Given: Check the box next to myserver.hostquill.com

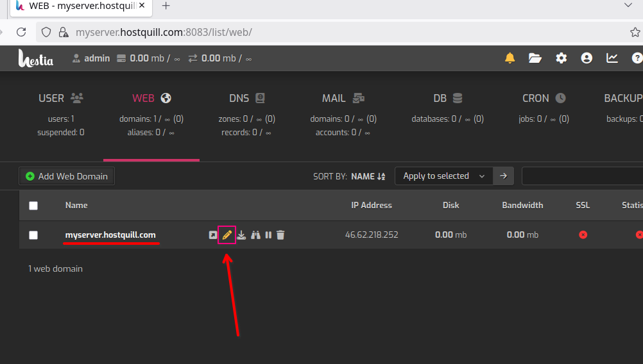Looking at the screenshot, I should (33, 235).
